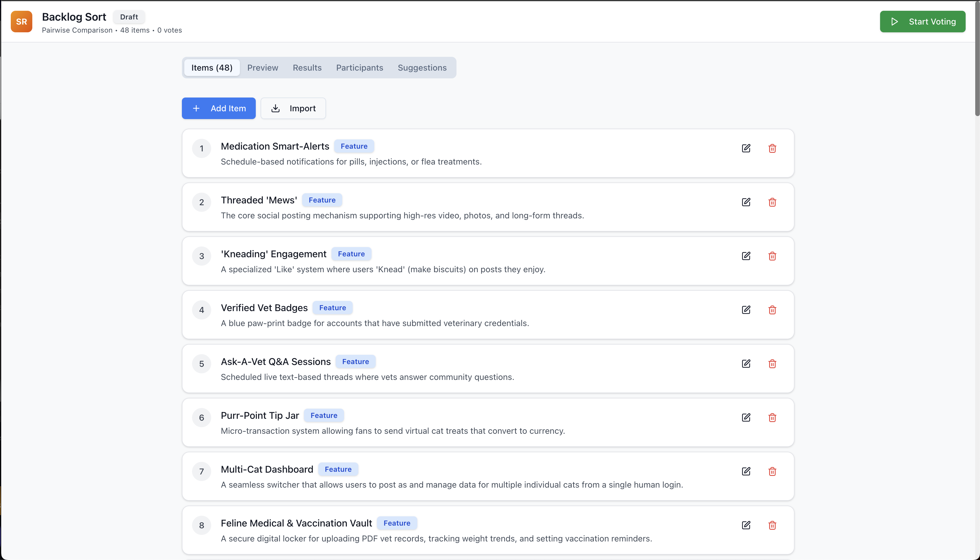This screenshot has width=980, height=560.
Task: Delete the Medication Smart-Alerts item
Action: coord(772,148)
